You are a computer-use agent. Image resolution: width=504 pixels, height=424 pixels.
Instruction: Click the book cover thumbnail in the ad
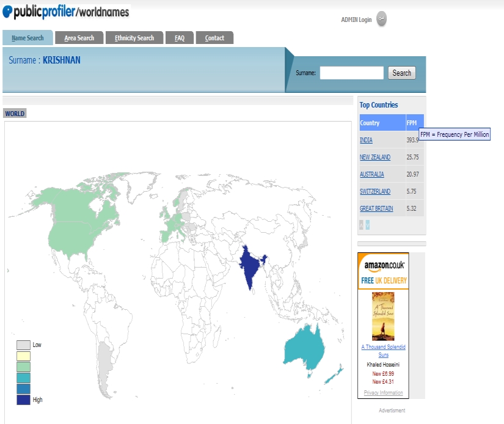click(x=383, y=316)
